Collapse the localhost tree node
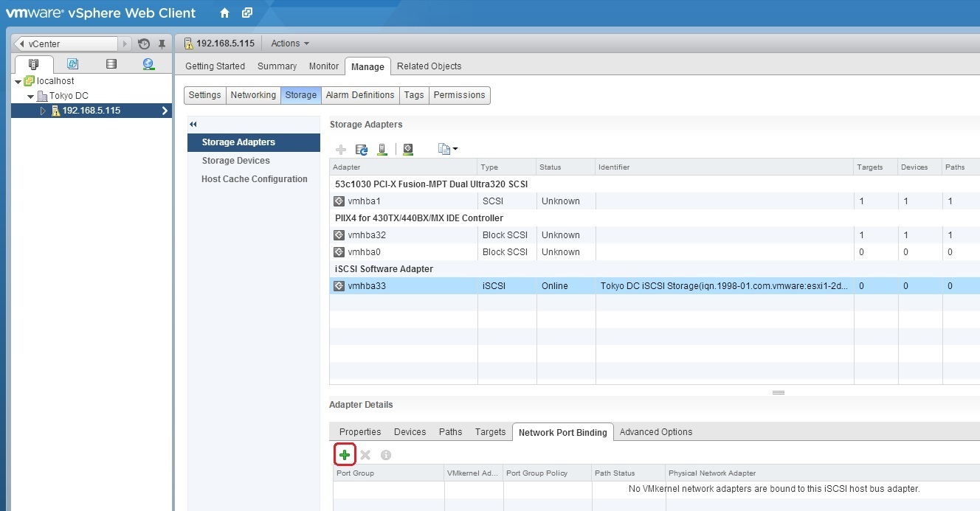Viewport: 980px width, 511px height. coord(18,81)
